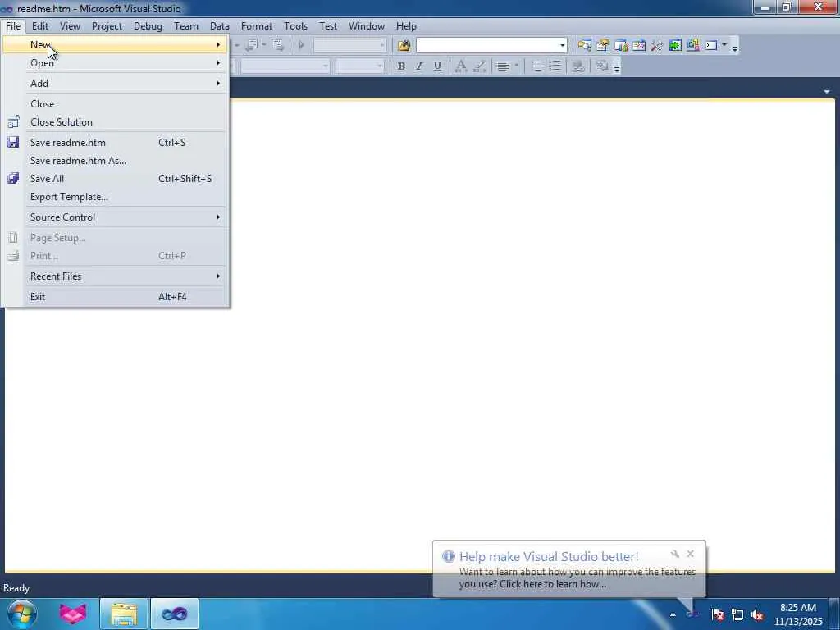840x630 pixels.
Task: Click the Convert to Hyperlink icon
Action: coord(577,66)
